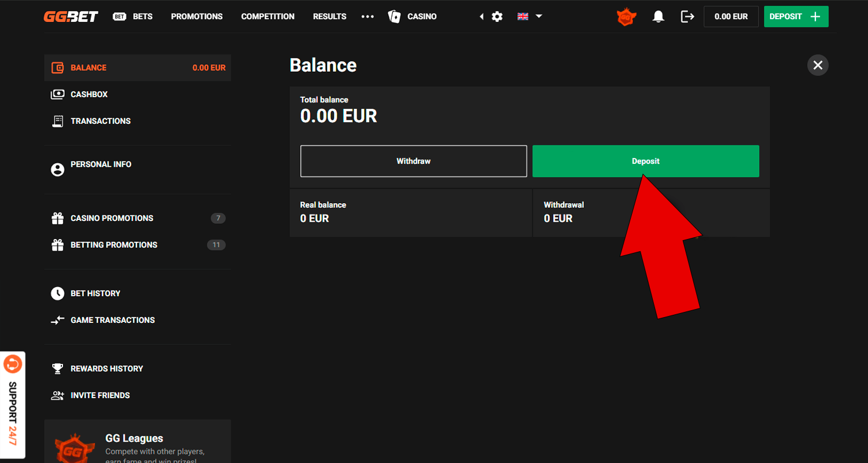Click the Real balance 0 EUR value
Image resolution: width=868 pixels, height=463 pixels.
[x=314, y=218]
